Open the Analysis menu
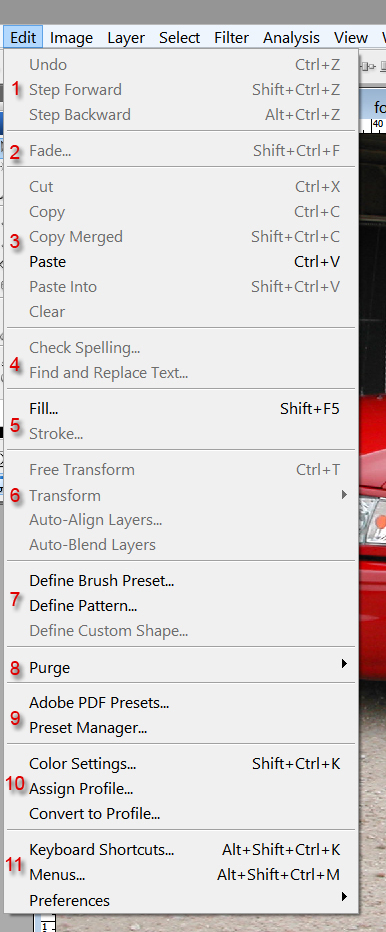This screenshot has height=932, width=386. tap(291, 37)
